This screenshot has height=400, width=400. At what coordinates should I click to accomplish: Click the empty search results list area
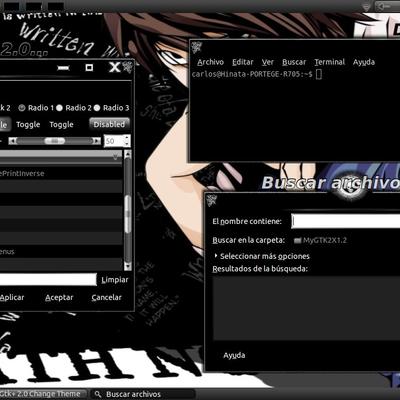click(x=306, y=308)
